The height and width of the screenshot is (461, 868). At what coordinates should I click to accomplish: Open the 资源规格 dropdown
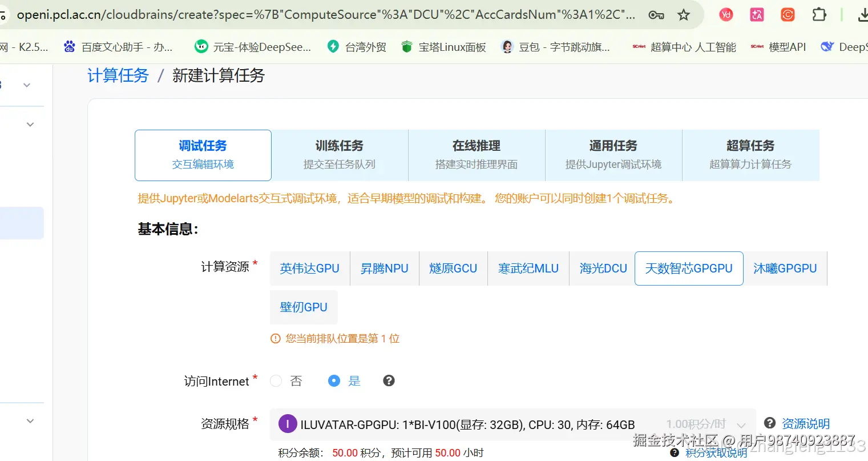[x=512, y=424]
